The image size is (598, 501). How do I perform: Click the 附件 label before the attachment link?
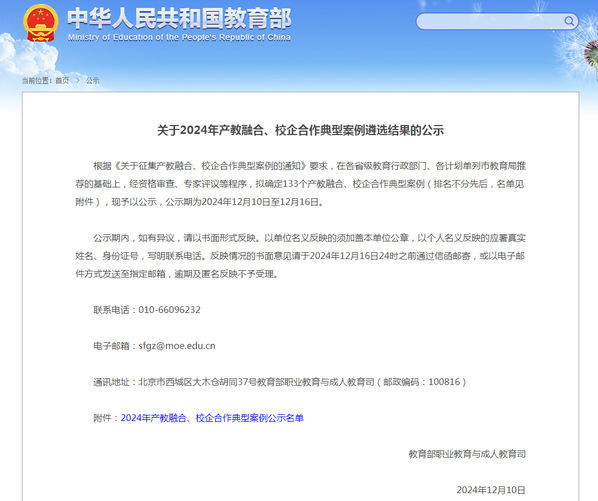tap(104, 418)
